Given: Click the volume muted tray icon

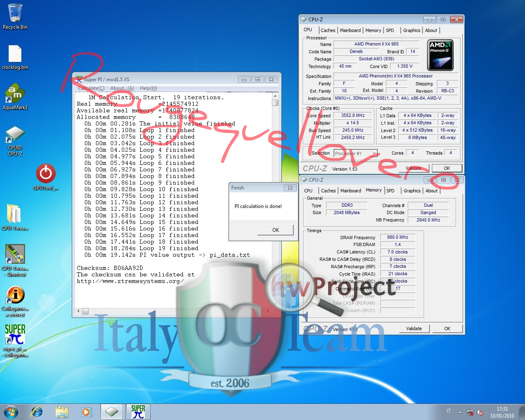Looking at the screenshot, I should [x=480, y=412].
